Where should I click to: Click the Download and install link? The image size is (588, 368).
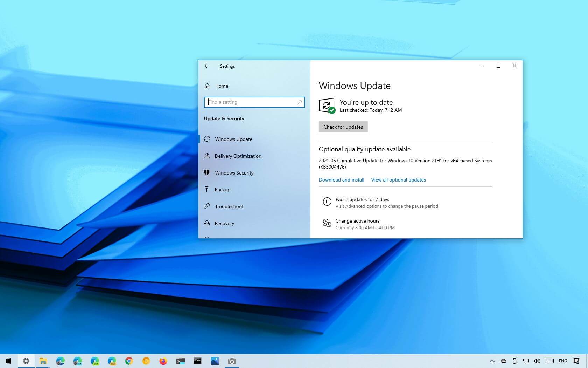[x=341, y=180]
